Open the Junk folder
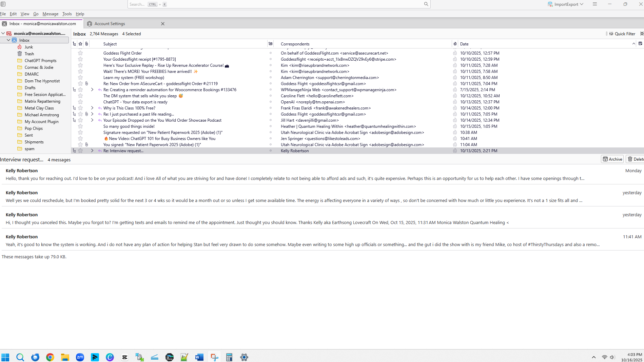The height and width of the screenshot is (362, 644). 28,47
